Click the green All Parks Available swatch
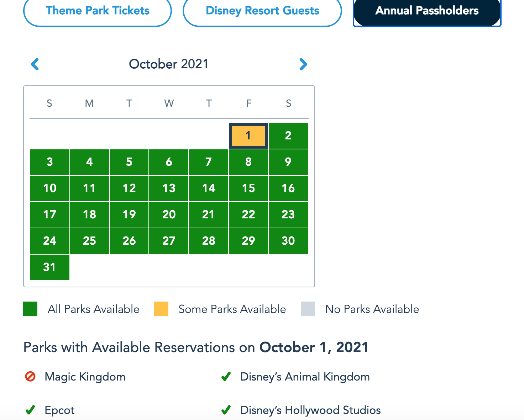The image size is (524, 420). pyautogui.click(x=30, y=309)
